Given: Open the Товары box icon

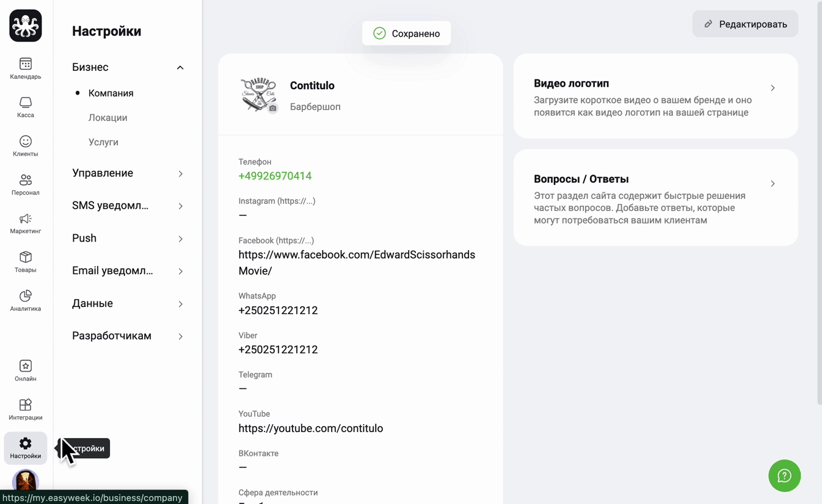Looking at the screenshot, I should [x=26, y=257].
